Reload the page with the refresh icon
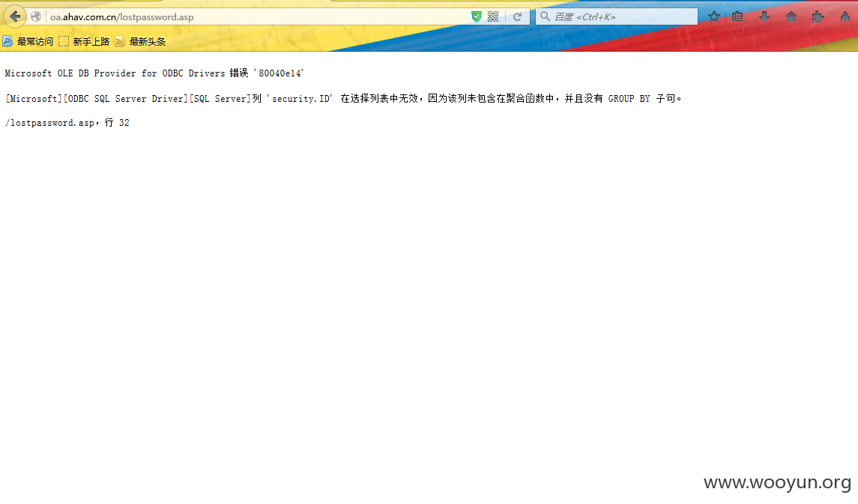 tap(517, 17)
